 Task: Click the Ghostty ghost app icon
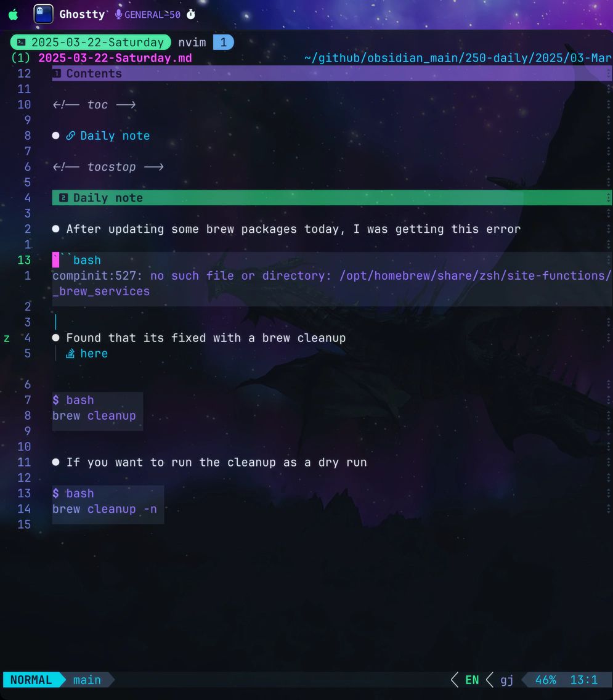[x=43, y=14]
